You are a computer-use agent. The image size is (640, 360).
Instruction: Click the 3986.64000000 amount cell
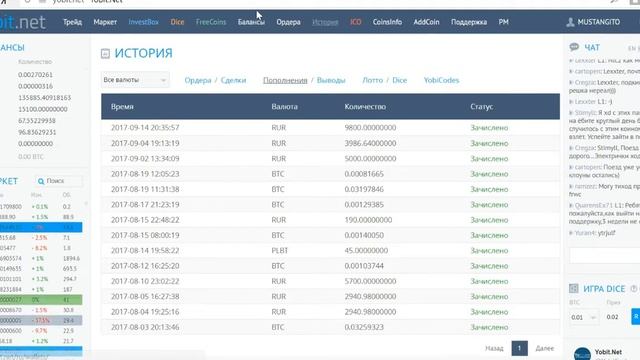370,143
